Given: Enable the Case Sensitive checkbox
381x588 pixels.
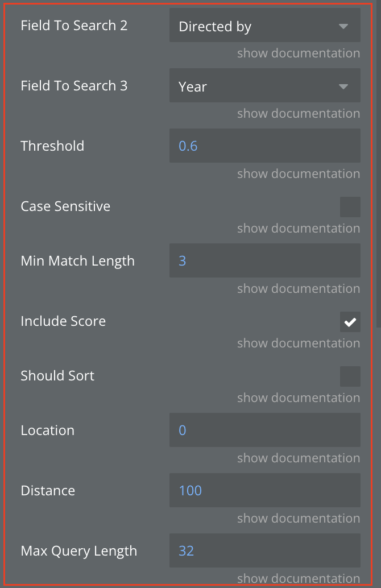Looking at the screenshot, I should 350,206.
